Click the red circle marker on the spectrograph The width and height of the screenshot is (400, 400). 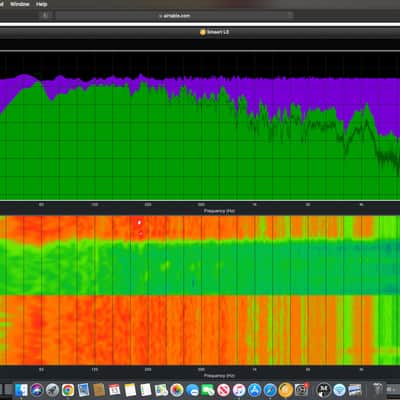[141, 234]
